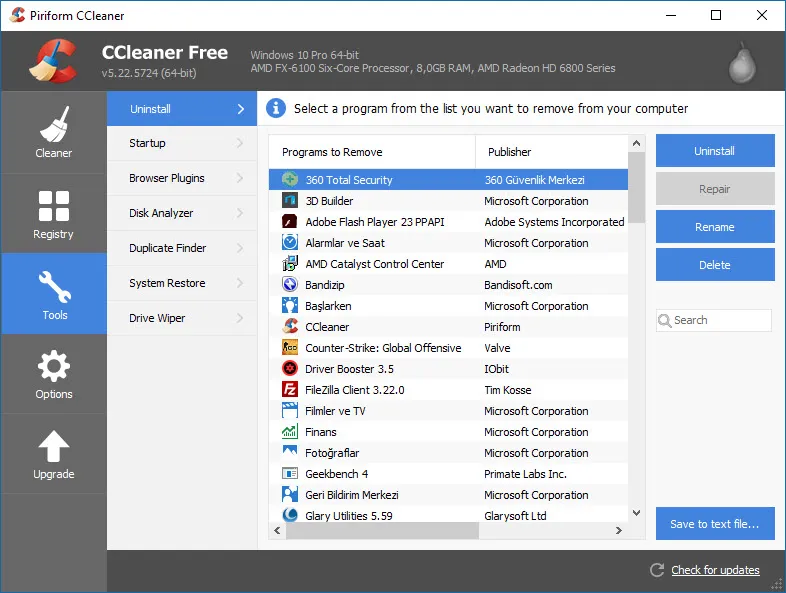Select 'FileZilla Client 3.22.0' text
Viewport: 786px width, 593px height.
(x=355, y=390)
